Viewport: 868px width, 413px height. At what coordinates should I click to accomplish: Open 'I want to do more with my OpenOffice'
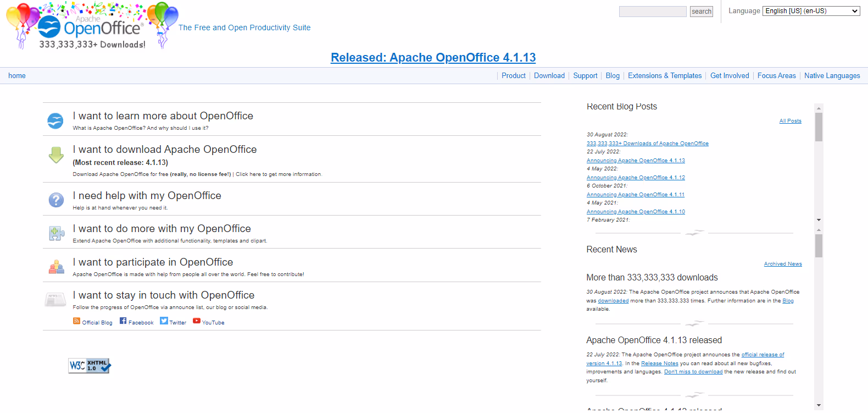pos(162,229)
